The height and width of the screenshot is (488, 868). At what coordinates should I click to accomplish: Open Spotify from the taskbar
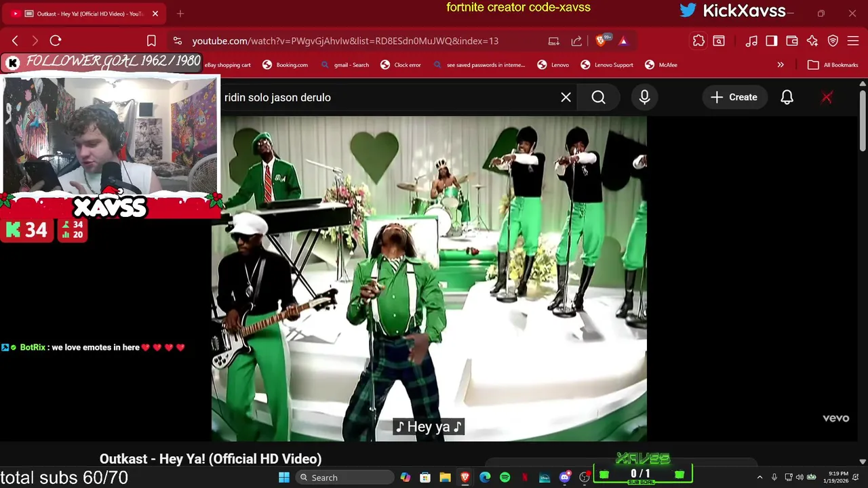(x=505, y=477)
